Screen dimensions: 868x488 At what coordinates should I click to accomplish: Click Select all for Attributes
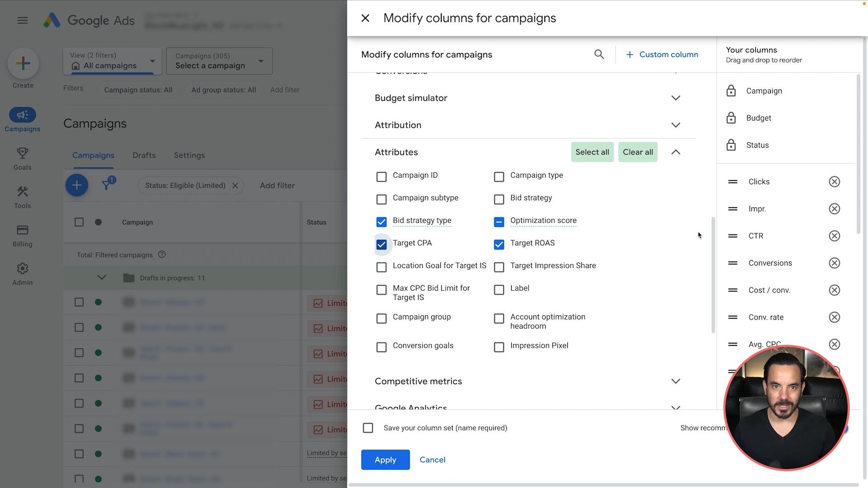pyautogui.click(x=592, y=152)
